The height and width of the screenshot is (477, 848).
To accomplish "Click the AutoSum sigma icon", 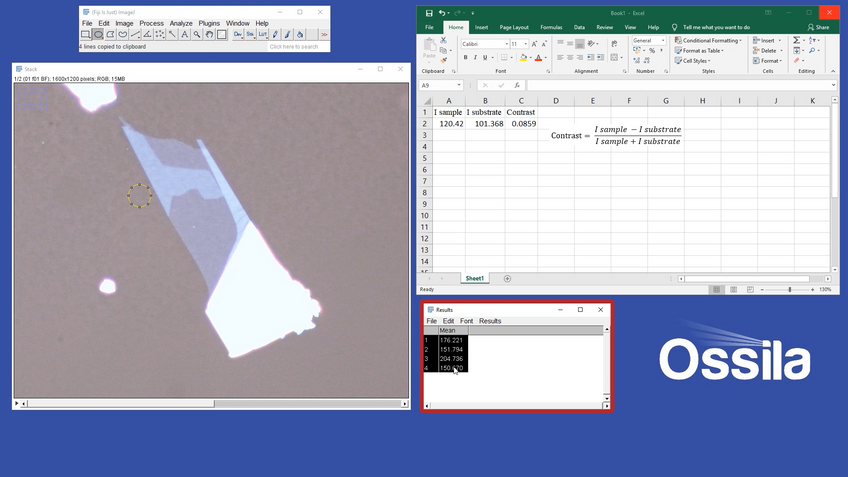I will (797, 41).
